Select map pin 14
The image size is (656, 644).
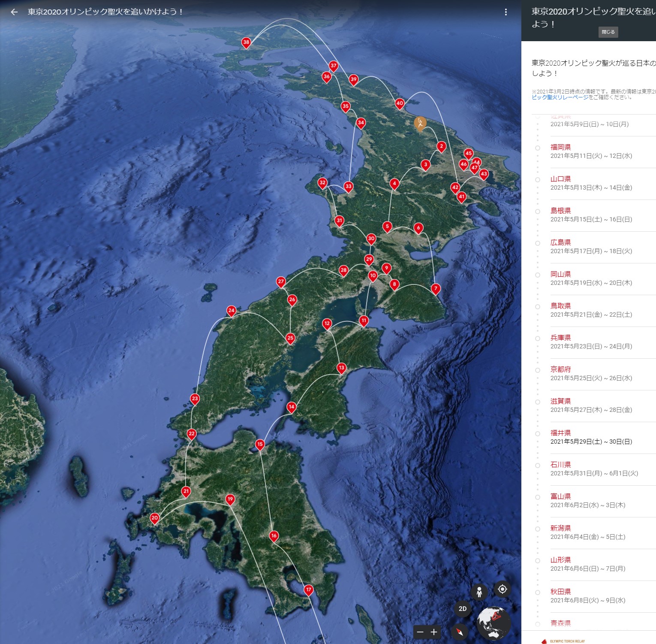click(292, 407)
